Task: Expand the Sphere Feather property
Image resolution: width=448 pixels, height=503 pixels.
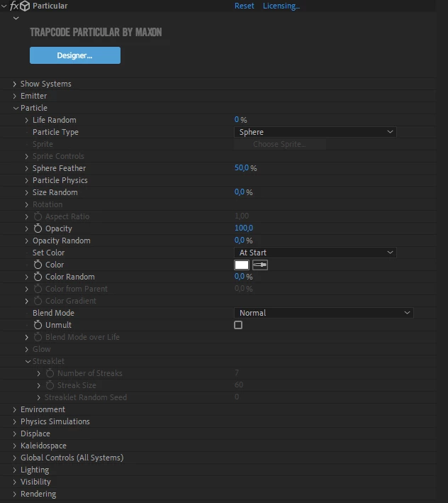Action: (x=27, y=168)
